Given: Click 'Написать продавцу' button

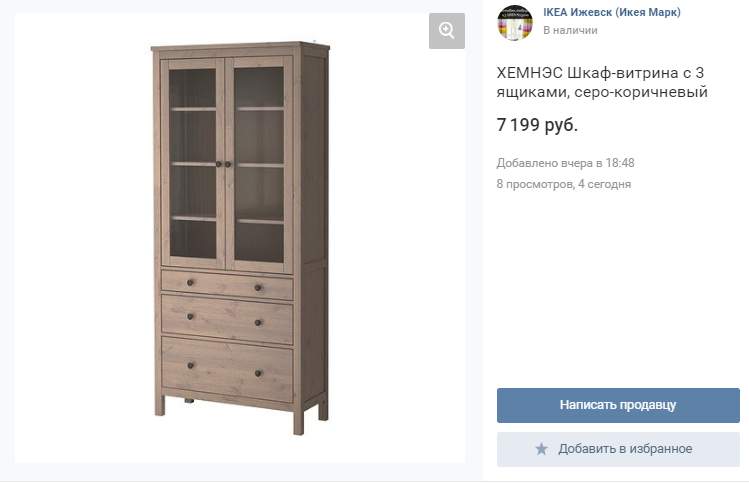Looking at the screenshot, I should (x=618, y=405).
